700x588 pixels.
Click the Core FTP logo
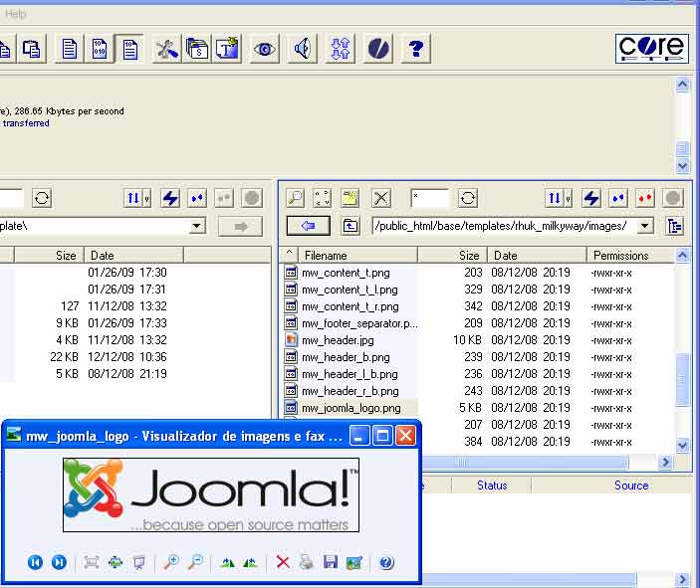[651, 48]
